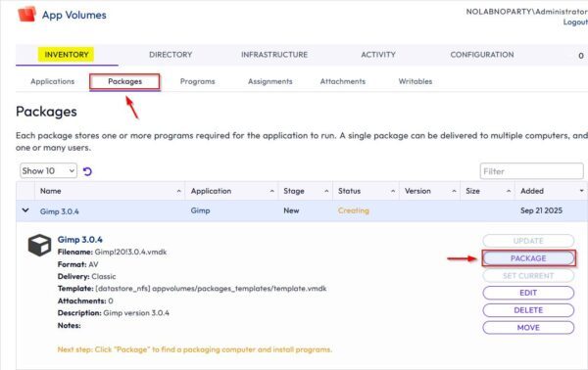Viewport: 588px width, 370px height.
Task: Click the 'Description: Gimp version 3.0.4' text
Action: coord(114,313)
